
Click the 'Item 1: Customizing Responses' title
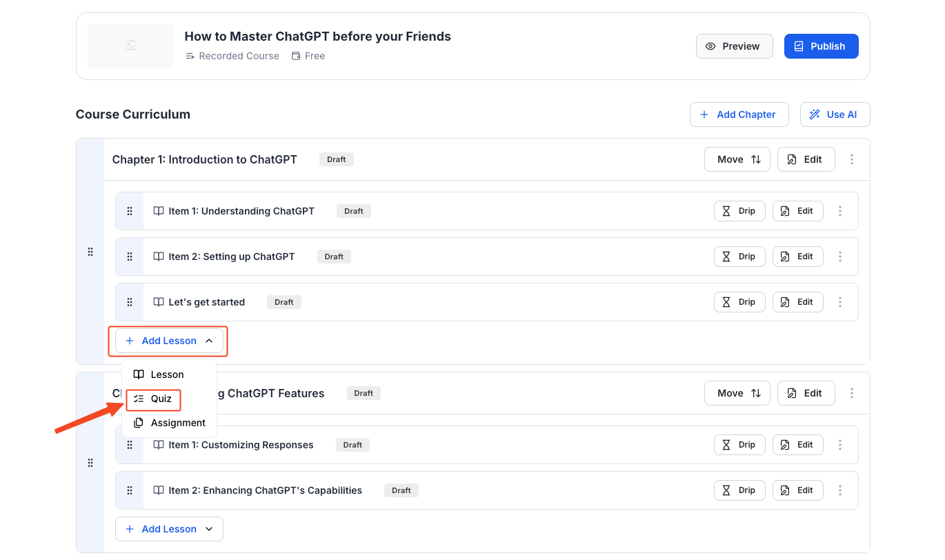coord(241,445)
